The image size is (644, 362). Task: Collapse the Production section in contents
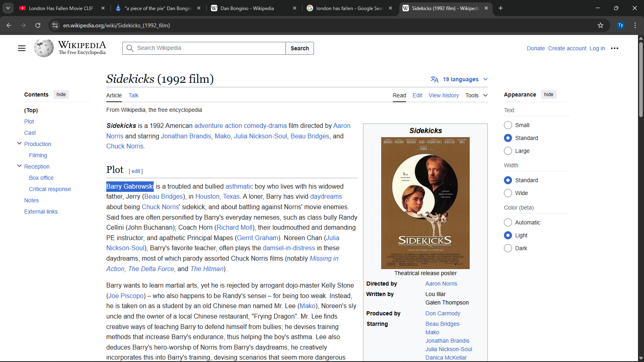tap(19, 143)
